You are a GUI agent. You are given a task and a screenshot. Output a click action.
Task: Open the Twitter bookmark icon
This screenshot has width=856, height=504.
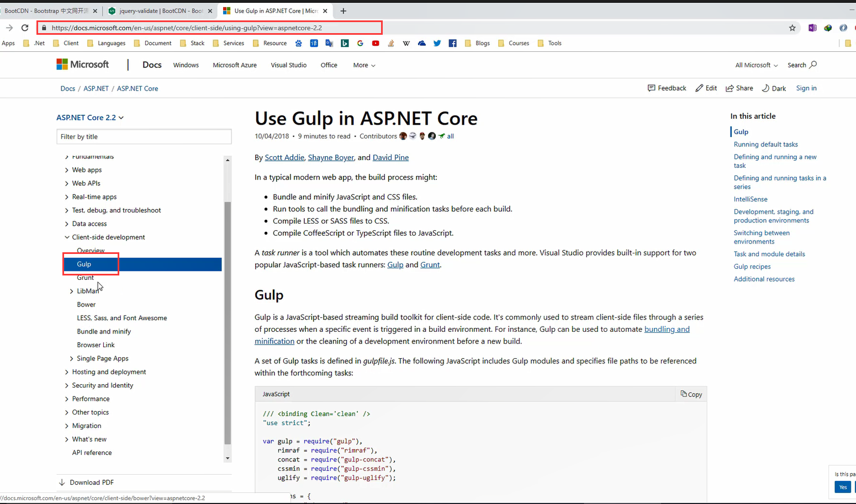pyautogui.click(x=437, y=43)
